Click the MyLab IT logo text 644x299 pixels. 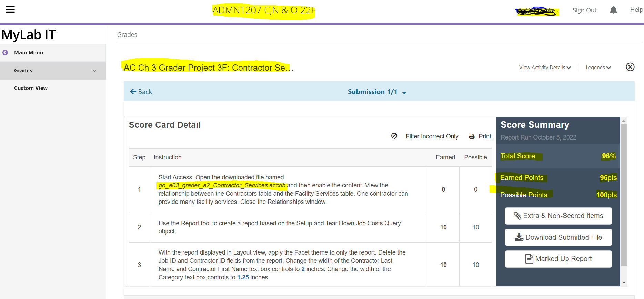point(29,35)
